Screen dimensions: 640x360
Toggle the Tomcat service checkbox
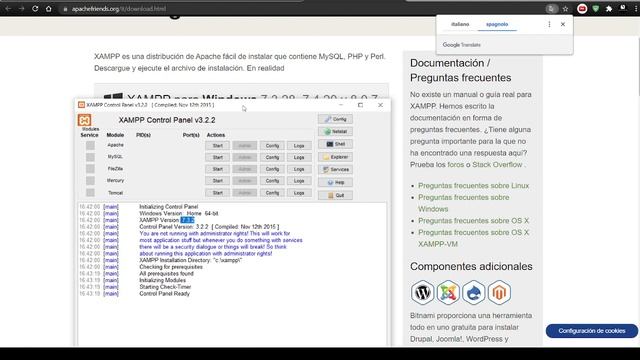(90, 193)
